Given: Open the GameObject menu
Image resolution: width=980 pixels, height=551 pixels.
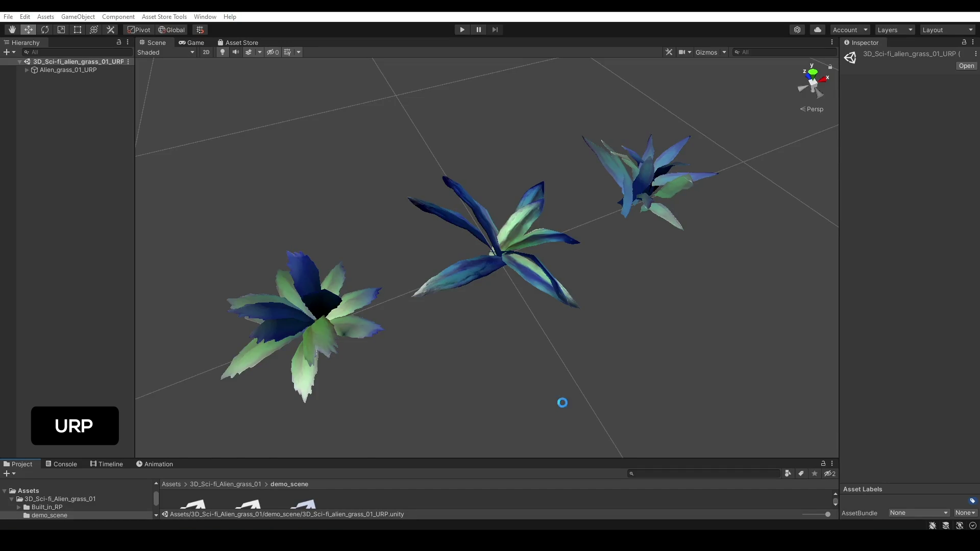Looking at the screenshot, I should click(78, 16).
